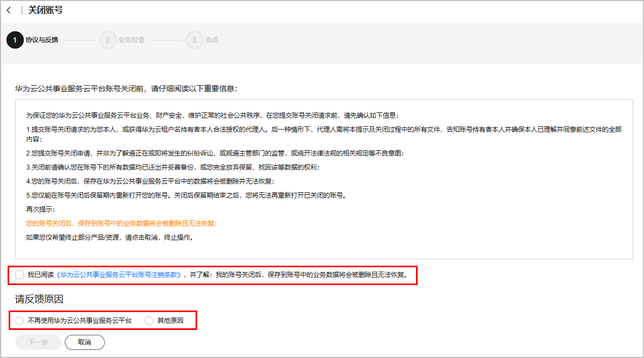Click item 1 about authorized agent
644x358 pixels.
pos(324,134)
